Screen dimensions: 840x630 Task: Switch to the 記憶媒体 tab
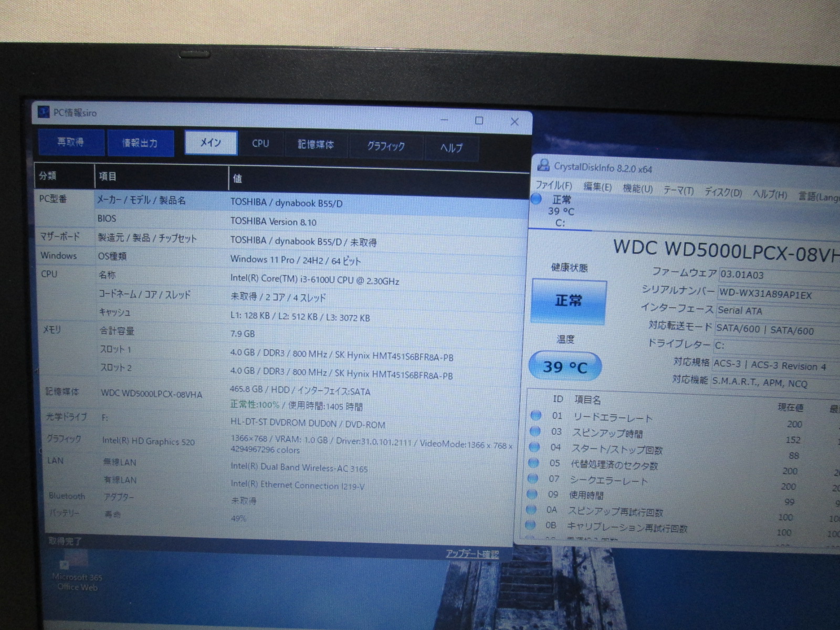(x=316, y=144)
